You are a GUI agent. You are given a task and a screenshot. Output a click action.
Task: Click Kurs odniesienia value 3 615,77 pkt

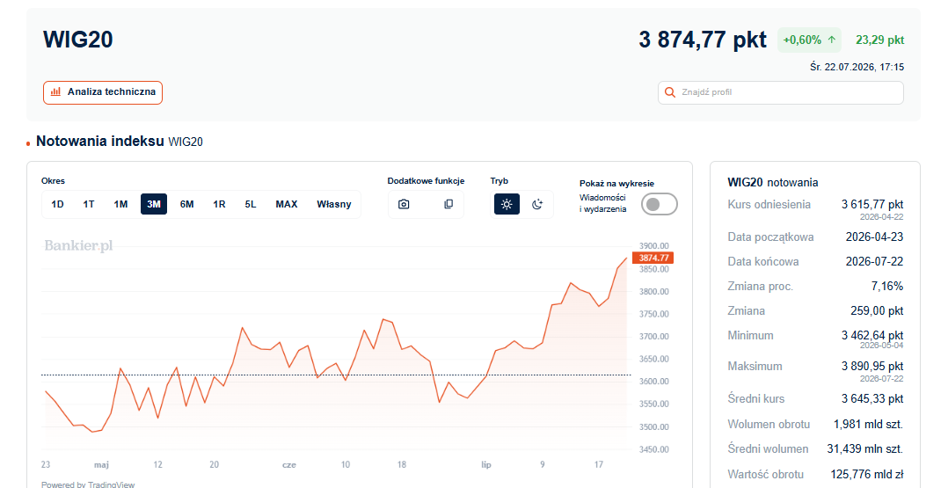872,204
